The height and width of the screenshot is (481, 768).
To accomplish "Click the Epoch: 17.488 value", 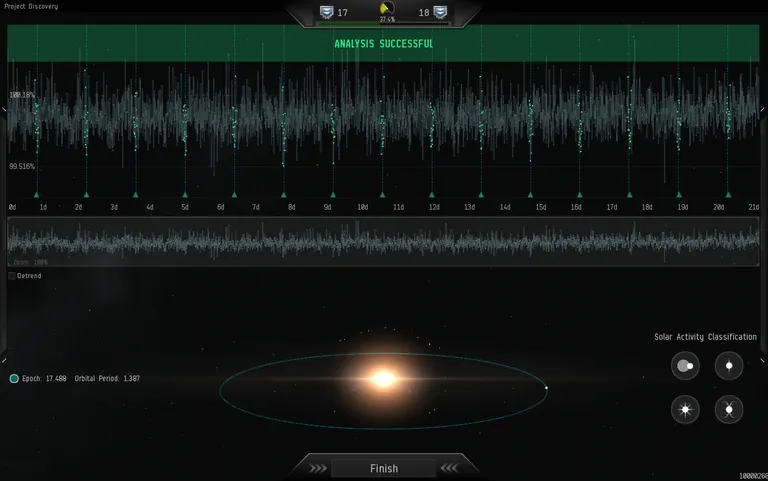I will tap(44, 378).
